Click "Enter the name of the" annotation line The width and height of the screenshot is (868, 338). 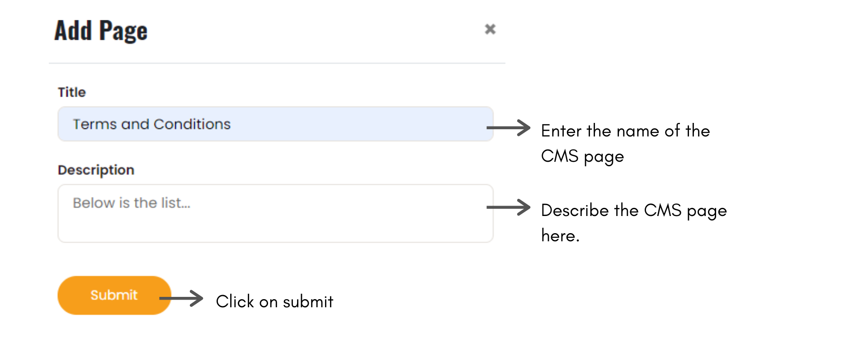625,131
